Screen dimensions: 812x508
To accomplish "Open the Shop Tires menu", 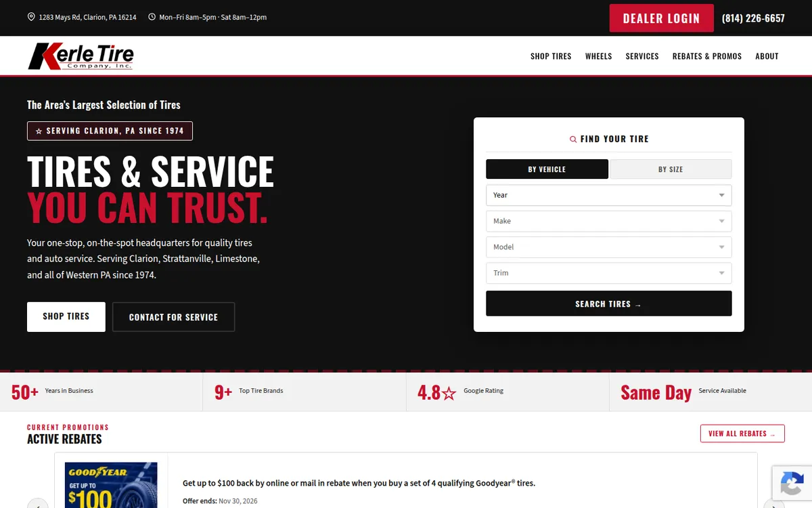I will (551, 56).
